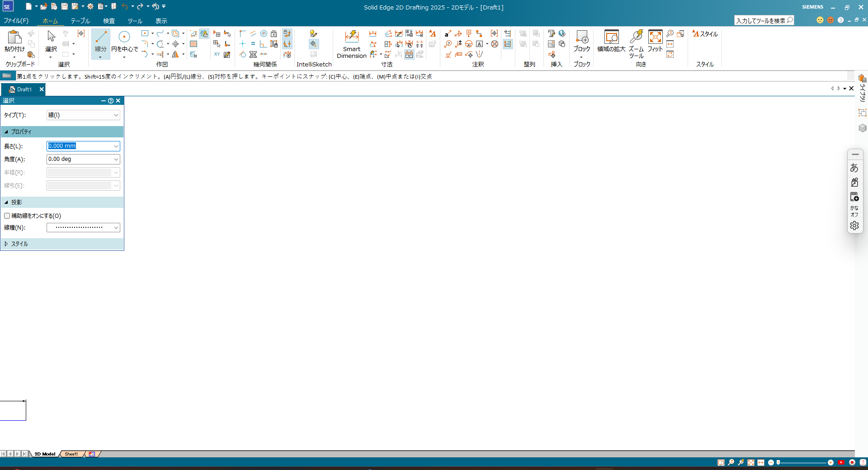Click the 長さ length input field
Viewport: 868px width, 470px height.
click(79, 146)
